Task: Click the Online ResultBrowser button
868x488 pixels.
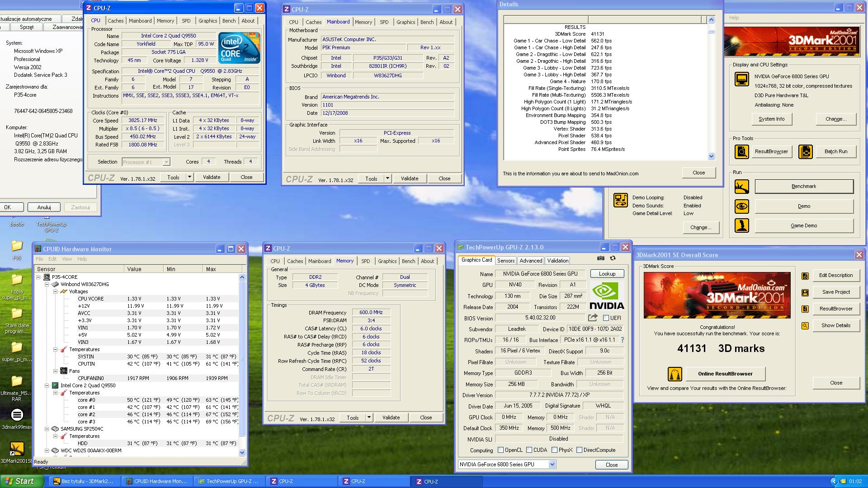Action: point(725,374)
